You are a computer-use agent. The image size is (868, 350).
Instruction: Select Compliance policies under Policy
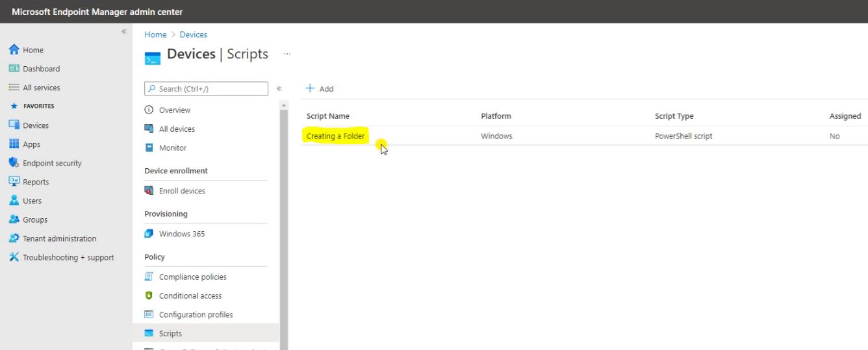[x=193, y=277]
